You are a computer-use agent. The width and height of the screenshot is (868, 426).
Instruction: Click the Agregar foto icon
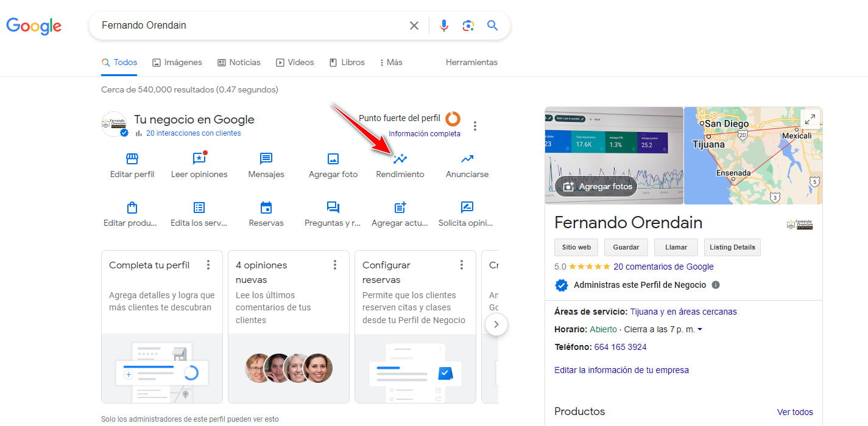[333, 159]
